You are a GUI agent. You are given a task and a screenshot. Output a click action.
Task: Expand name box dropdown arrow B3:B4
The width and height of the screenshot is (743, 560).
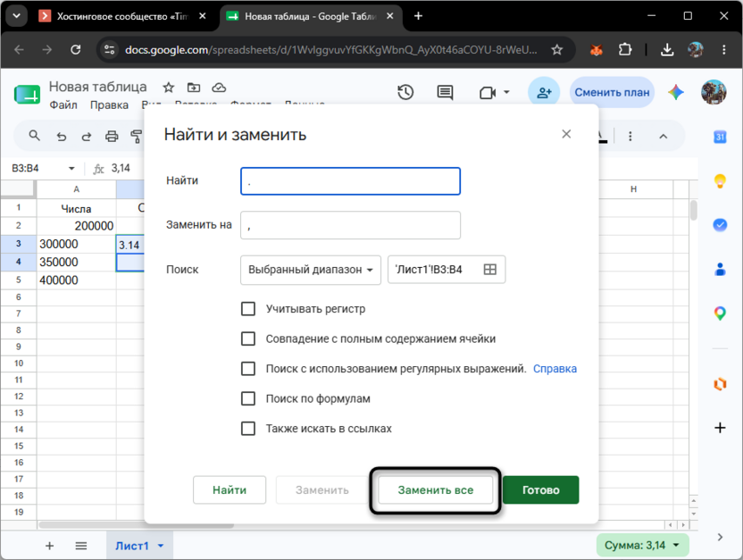point(71,168)
